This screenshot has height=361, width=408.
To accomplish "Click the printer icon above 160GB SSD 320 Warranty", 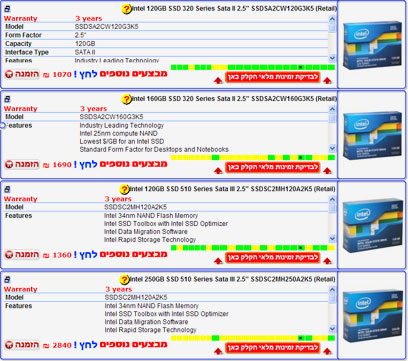I will pos(7,99).
